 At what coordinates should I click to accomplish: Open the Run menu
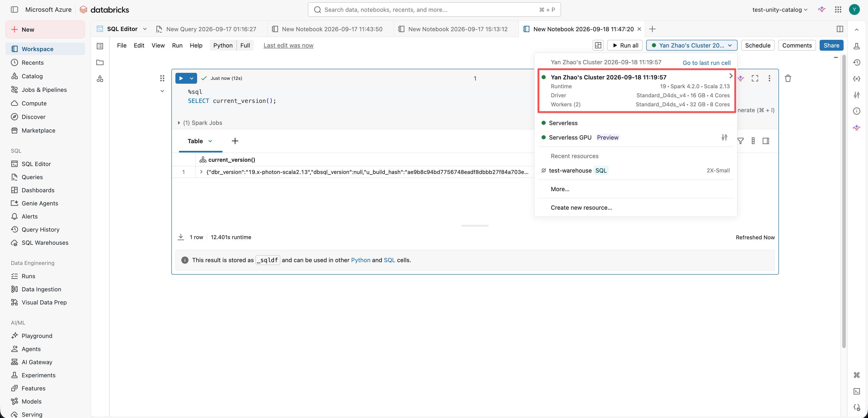[x=177, y=45]
